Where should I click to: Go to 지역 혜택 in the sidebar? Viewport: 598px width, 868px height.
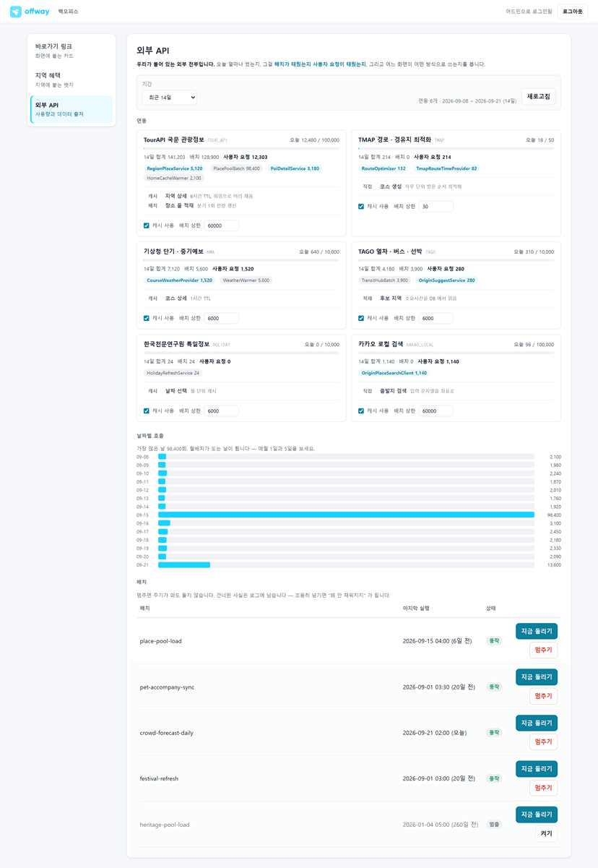pyautogui.click(x=71, y=80)
